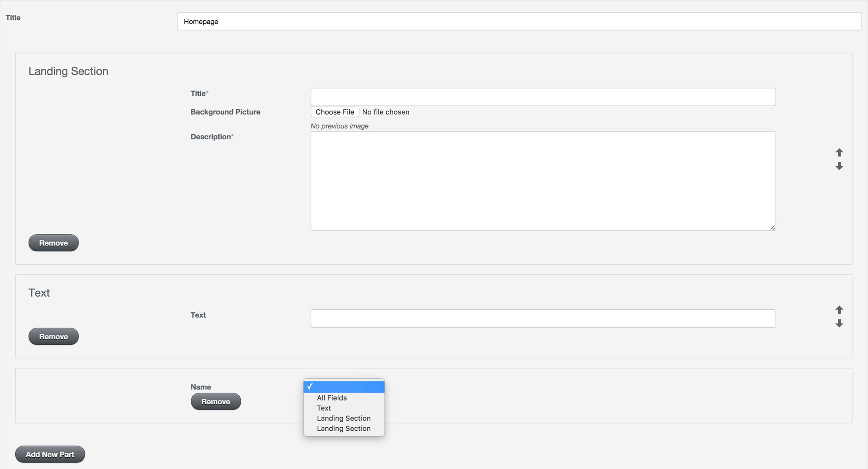Viewport: 868px width, 469px height.
Task: Choose the second 'Landing Section' dropdown option
Action: [343, 428]
